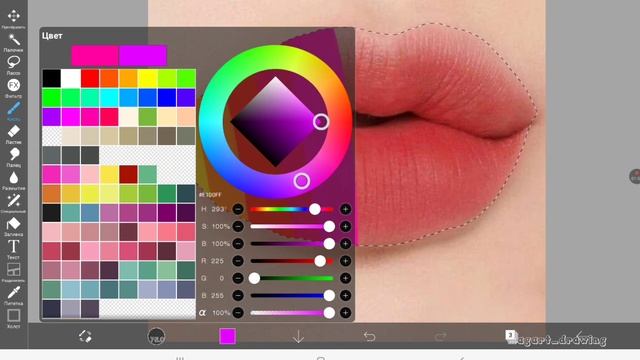Select the Smudge (Палец) tool
This screenshot has width=640, height=360.
13,154
